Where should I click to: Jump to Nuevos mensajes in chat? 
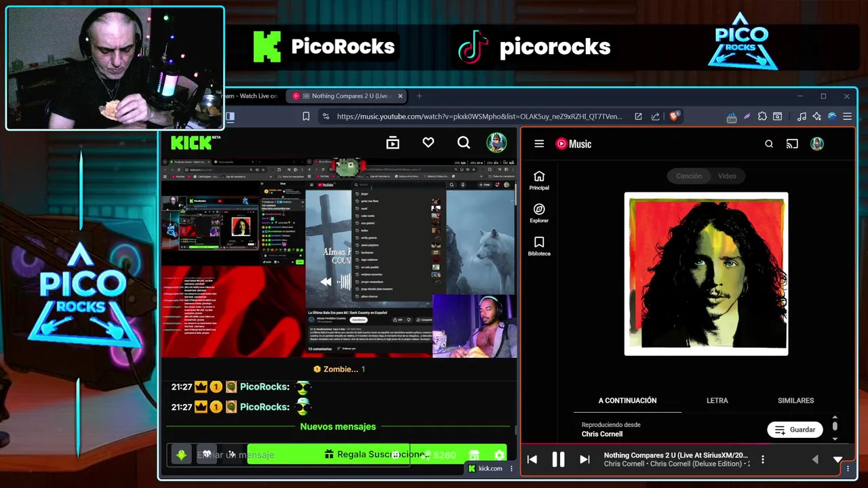[338, 426]
